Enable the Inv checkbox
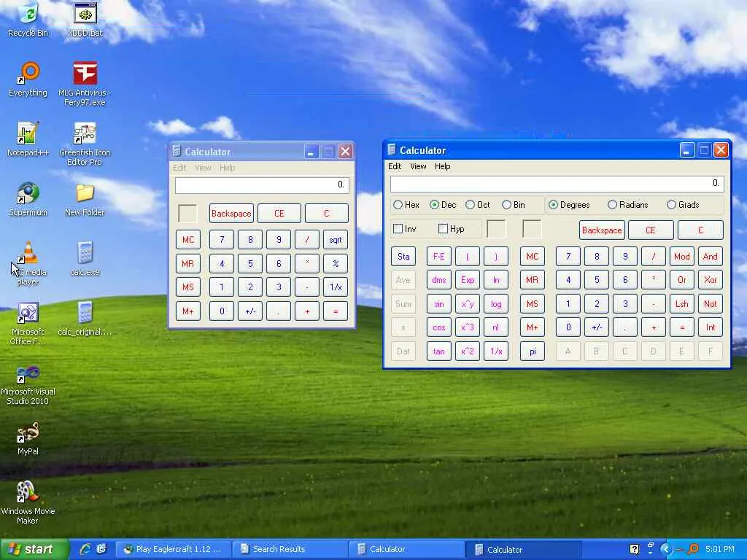Viewport: 747px width, 560px height. pos(404,229)
